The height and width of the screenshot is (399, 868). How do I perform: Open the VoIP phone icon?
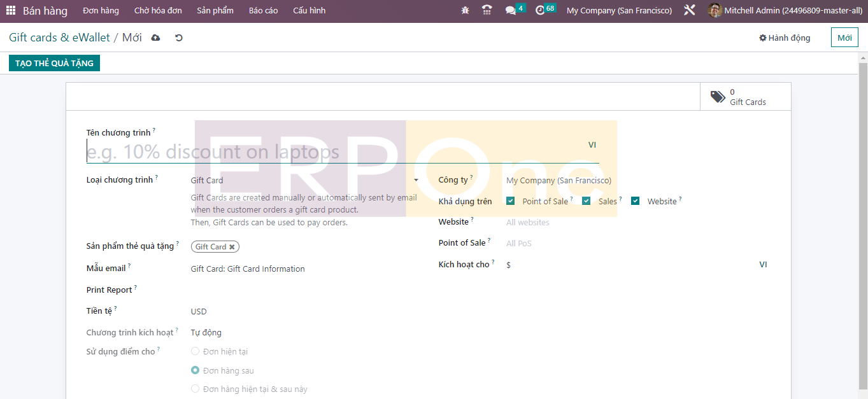[487, 11]
